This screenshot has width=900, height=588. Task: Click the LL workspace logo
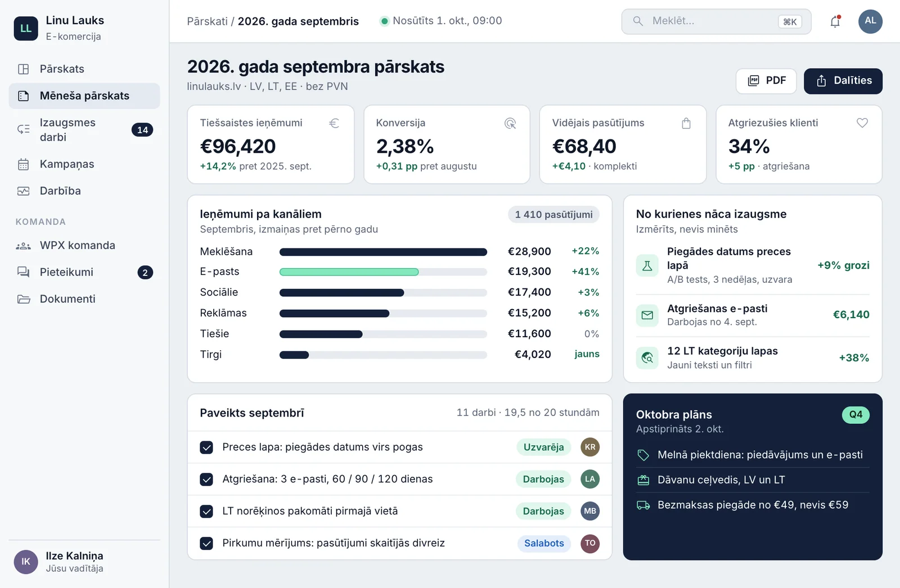tap(26, 28)
